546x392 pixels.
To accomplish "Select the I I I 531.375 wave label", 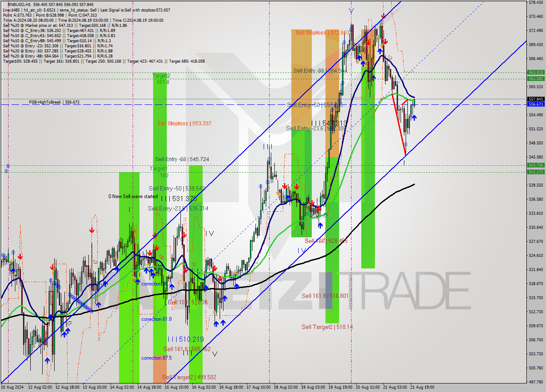I will (x=179, y=198).
